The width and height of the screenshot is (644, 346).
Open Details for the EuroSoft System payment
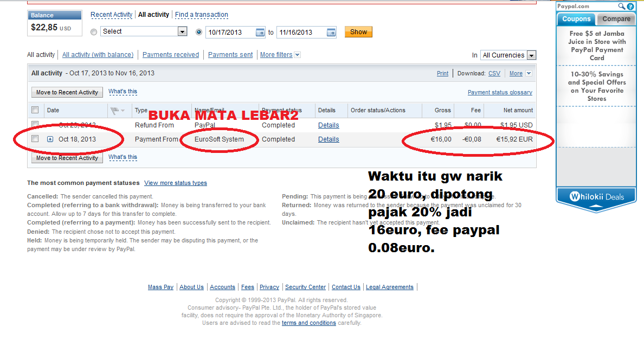[329, 139]
